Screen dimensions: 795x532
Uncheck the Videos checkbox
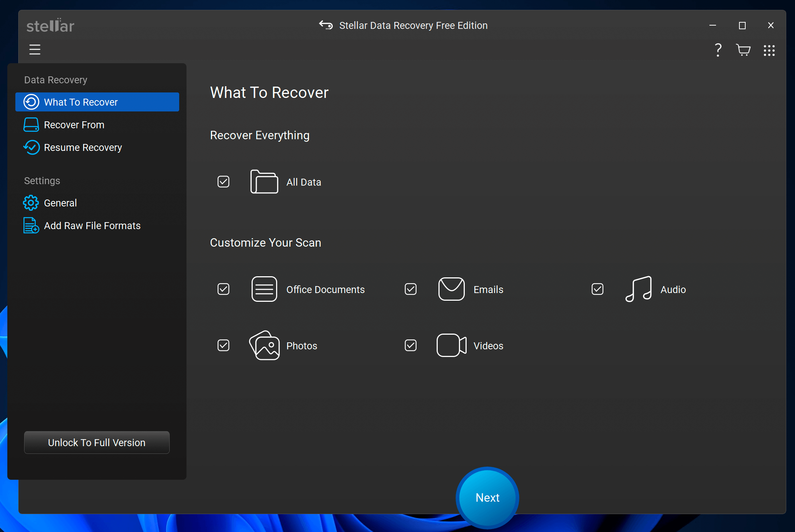tap(411, 345)
